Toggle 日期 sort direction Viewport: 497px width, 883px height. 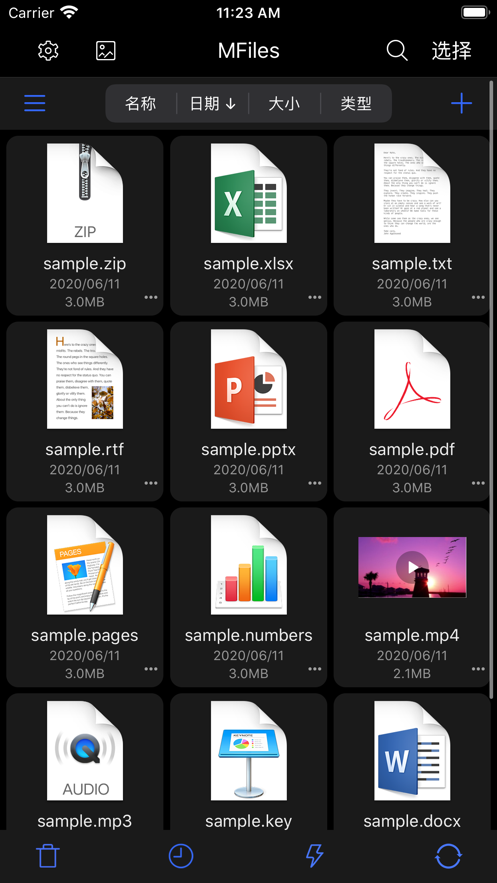[x=213, y=104]
